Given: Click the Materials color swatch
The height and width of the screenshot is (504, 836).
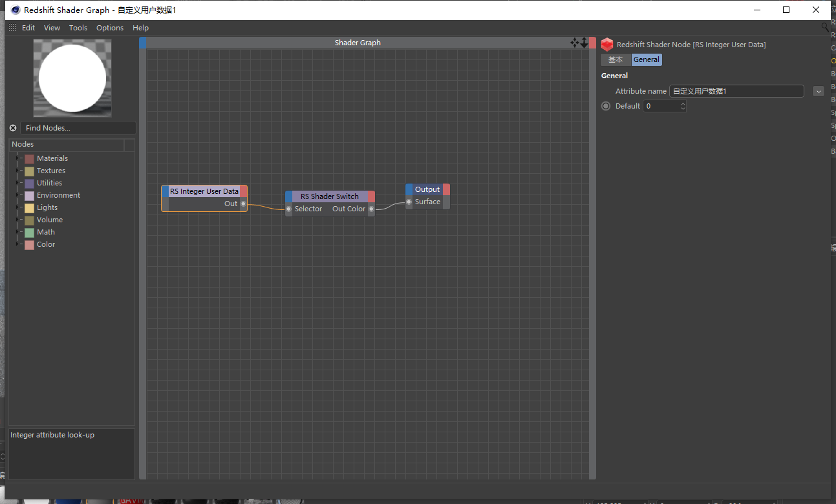Looking at the screenshot, I should coord(30,158).
